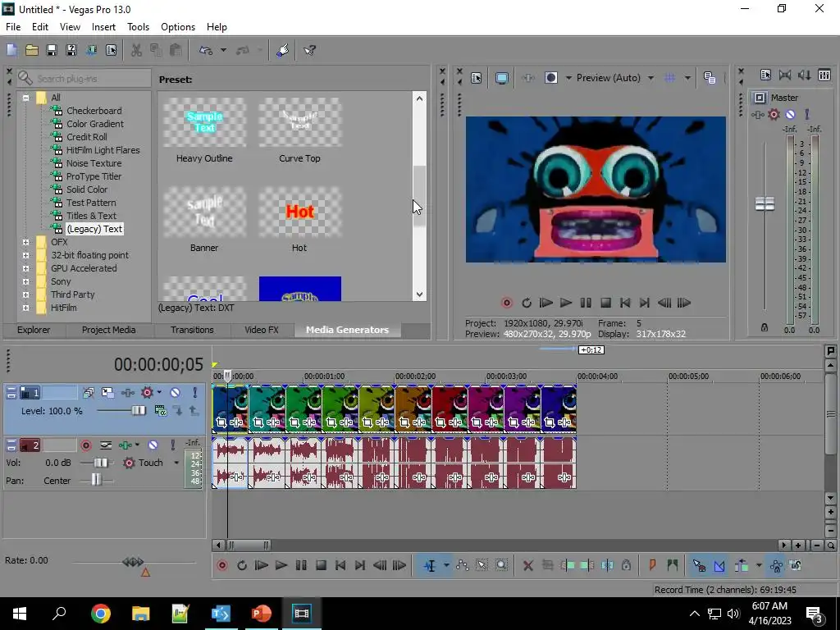Insert a marker with the orange flag icon
This screenshot has width=840, height=630.
click(x=652, y=566)
